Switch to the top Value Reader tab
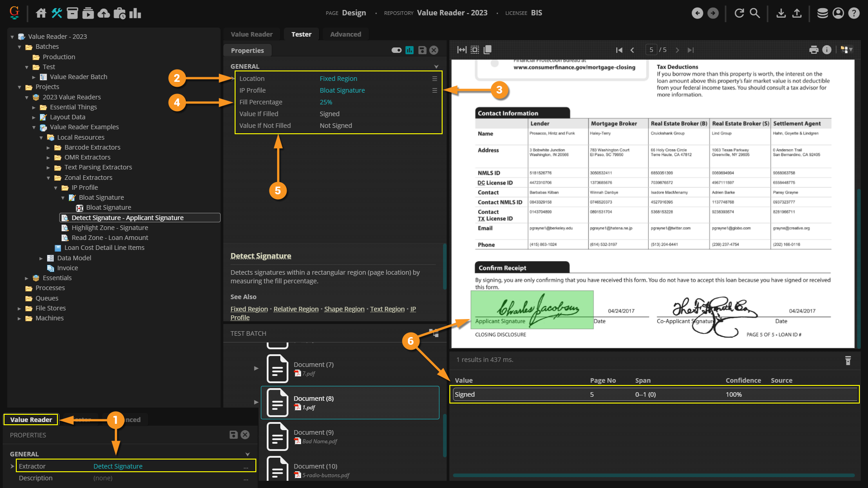Image resolution: width=868 pixels, height=488 pixels. pos(251,34)
